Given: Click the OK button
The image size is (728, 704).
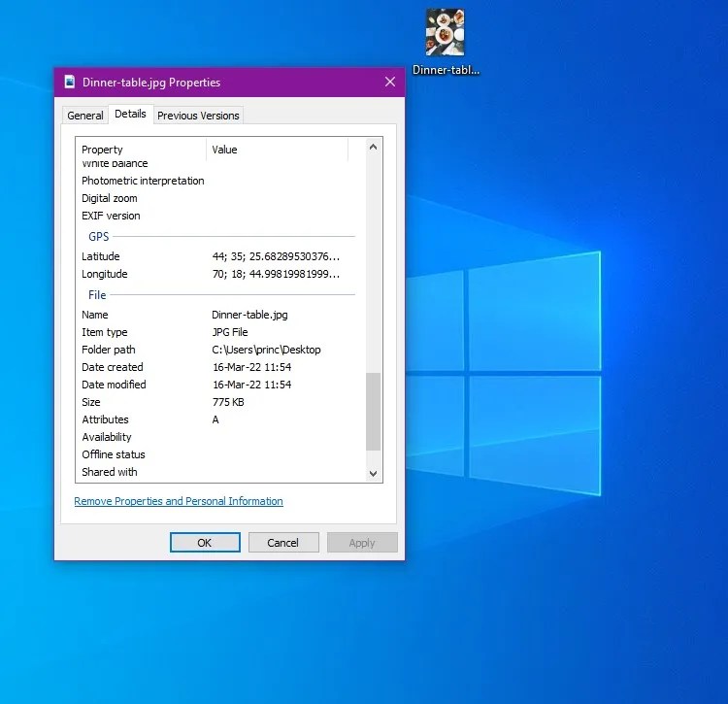Looking at the screenshot, I should click(205, 543).
